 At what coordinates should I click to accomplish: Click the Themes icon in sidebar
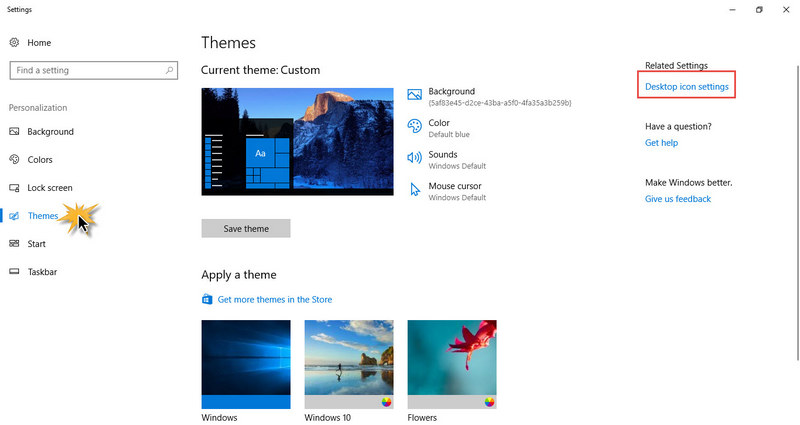click(x=14, y=216)
